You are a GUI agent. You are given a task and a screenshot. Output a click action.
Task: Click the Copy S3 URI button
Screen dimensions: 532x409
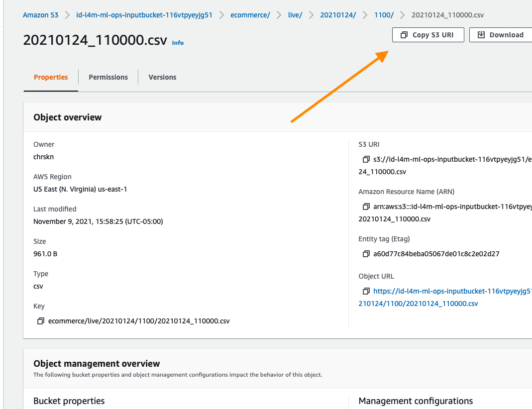point(428,35)
